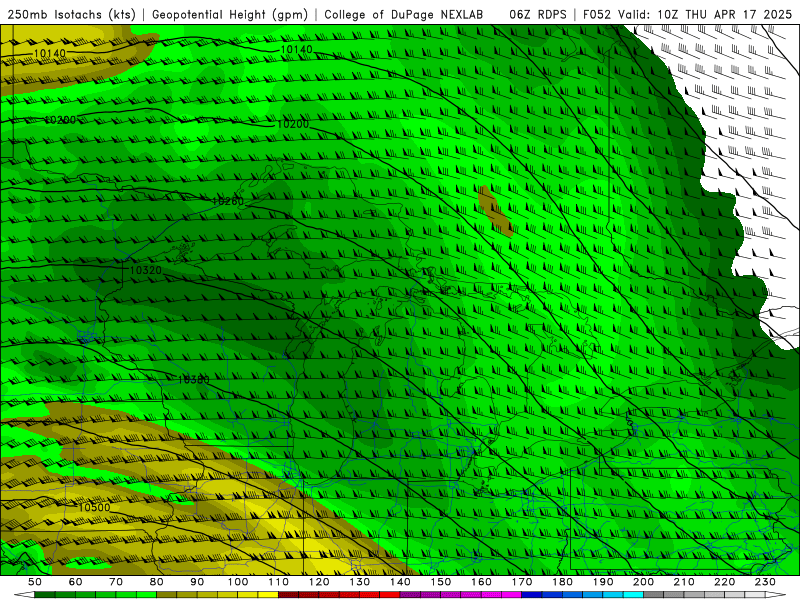The height and width of the screenshot is (600, 800).
Task: Click the '50' value on the color scale
Action: tap(35, 582)
